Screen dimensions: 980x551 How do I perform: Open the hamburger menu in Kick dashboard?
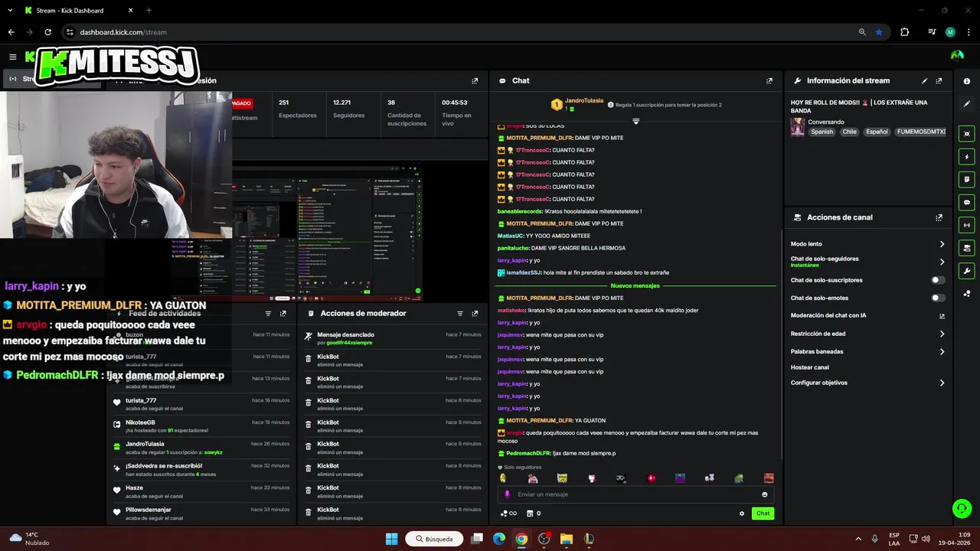coord(12,57)
